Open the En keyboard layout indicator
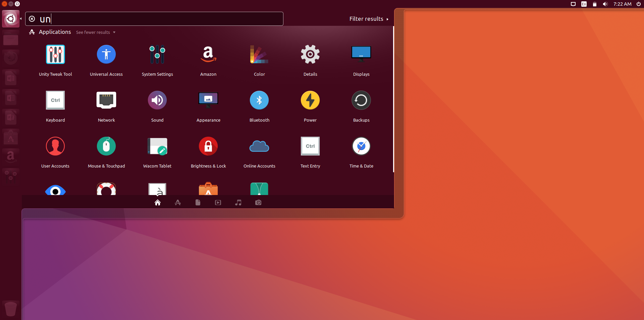This screenshot has height=320, width=644. [584, 4]
